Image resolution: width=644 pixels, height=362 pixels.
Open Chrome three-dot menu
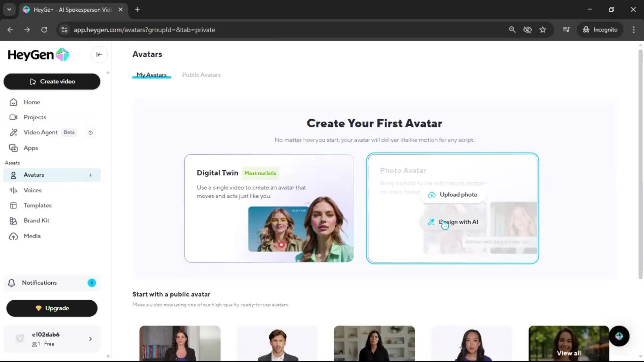(634, 30)
